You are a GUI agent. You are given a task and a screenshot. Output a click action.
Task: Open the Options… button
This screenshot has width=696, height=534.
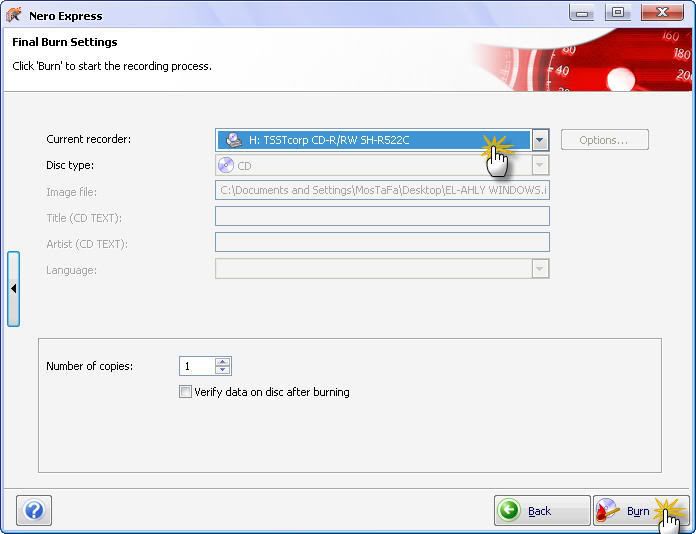pyautogui.click(x=605, y=140)
